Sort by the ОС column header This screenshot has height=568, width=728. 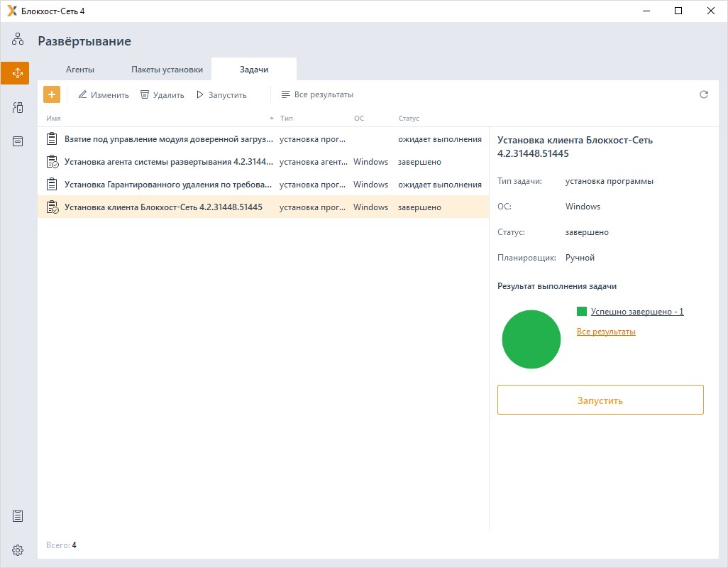359,119
